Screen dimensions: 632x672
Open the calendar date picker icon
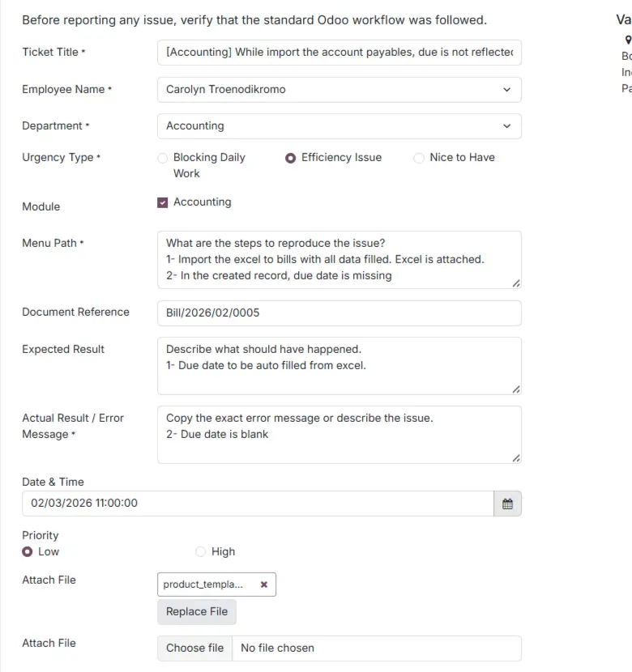[x=507, y=504]
